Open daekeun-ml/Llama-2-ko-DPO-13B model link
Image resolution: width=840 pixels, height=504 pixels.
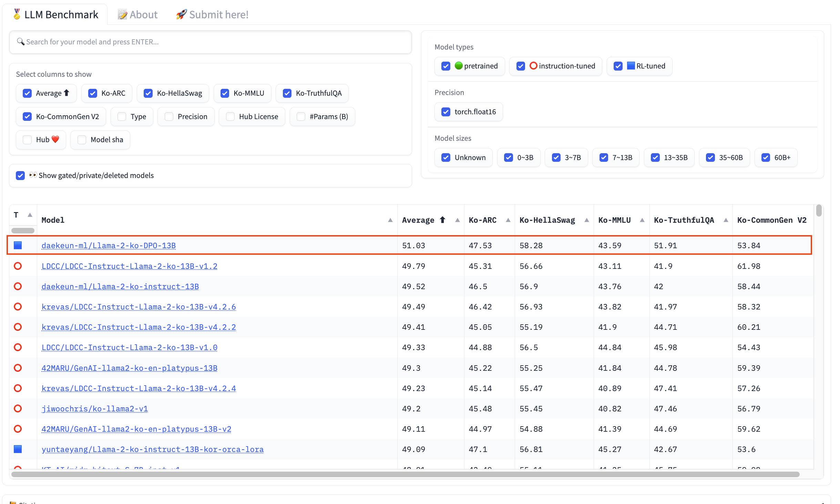(x=109, y=246)
